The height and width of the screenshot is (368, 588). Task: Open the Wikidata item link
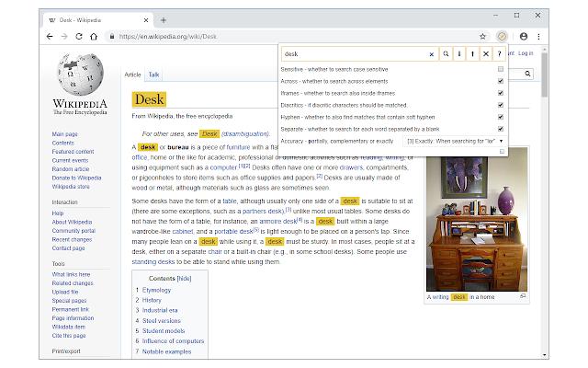[x=68, y=328]
